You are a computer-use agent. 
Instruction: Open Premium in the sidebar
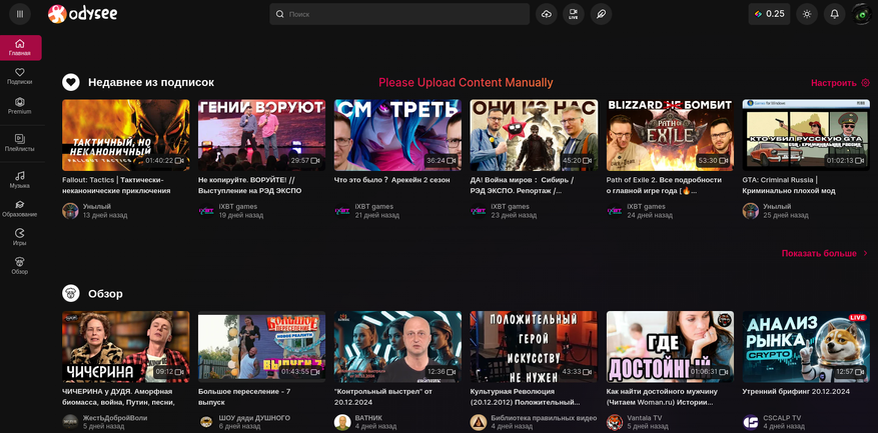tap(20, 106)
